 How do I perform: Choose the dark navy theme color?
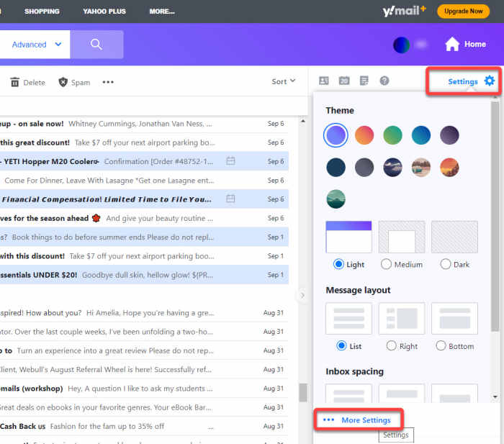click(336, 168)
